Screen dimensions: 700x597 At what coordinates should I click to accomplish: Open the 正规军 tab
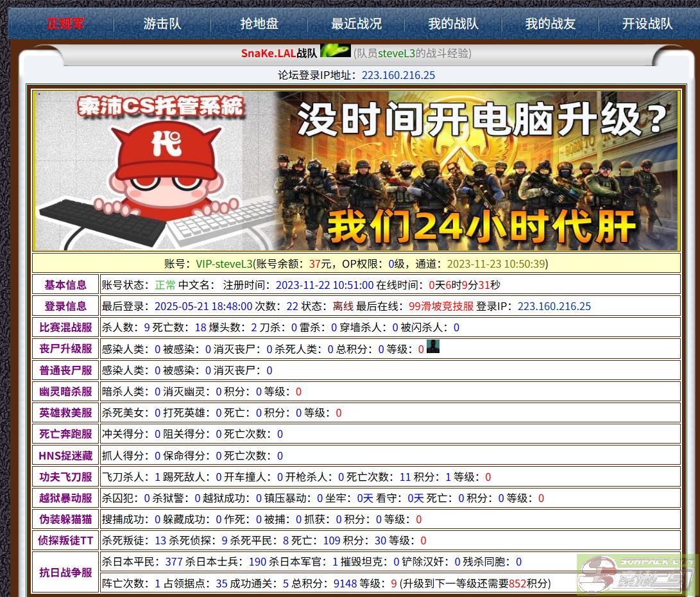click(x=65, y=24)
